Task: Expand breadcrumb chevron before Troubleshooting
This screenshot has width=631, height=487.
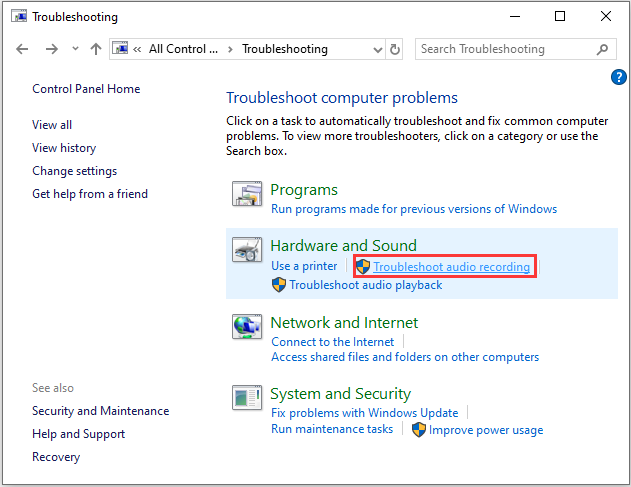Action: pos(230,50)
